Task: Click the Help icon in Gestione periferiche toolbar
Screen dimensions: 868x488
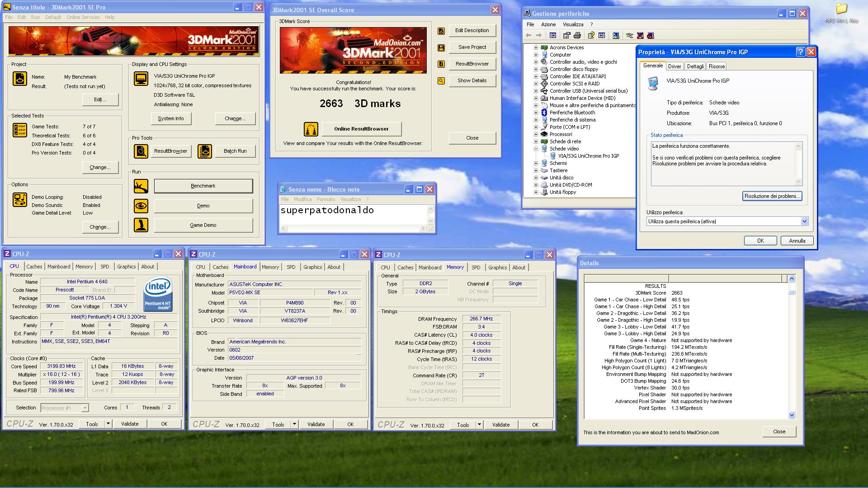Action: coord(591,35)
